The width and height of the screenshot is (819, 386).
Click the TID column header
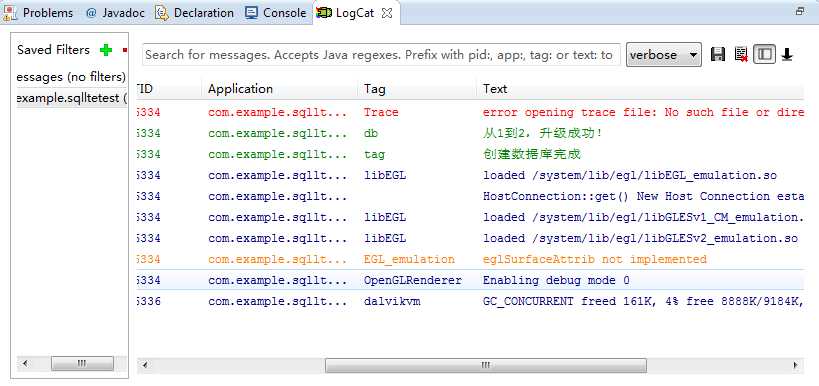(169, 89)
